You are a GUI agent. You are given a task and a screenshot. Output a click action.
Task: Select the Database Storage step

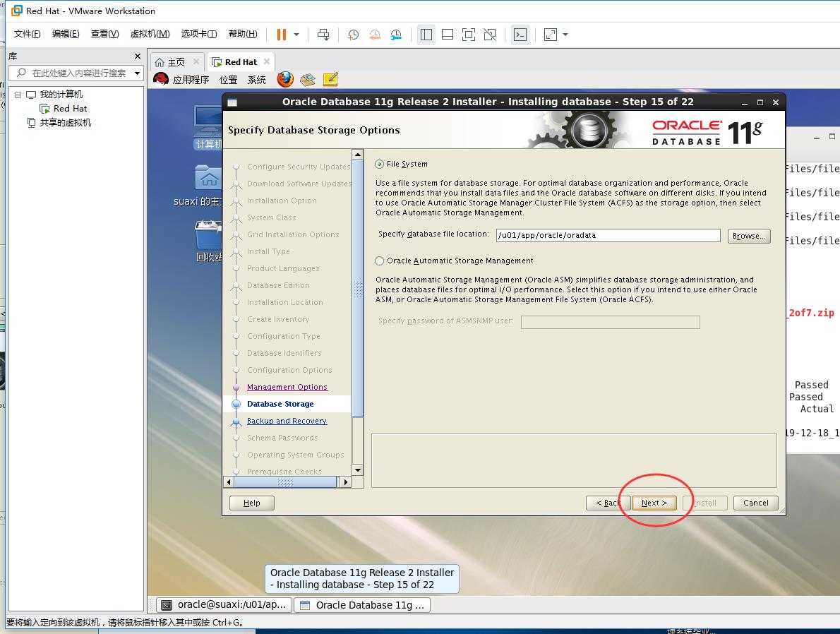click(x=280, y=404)
